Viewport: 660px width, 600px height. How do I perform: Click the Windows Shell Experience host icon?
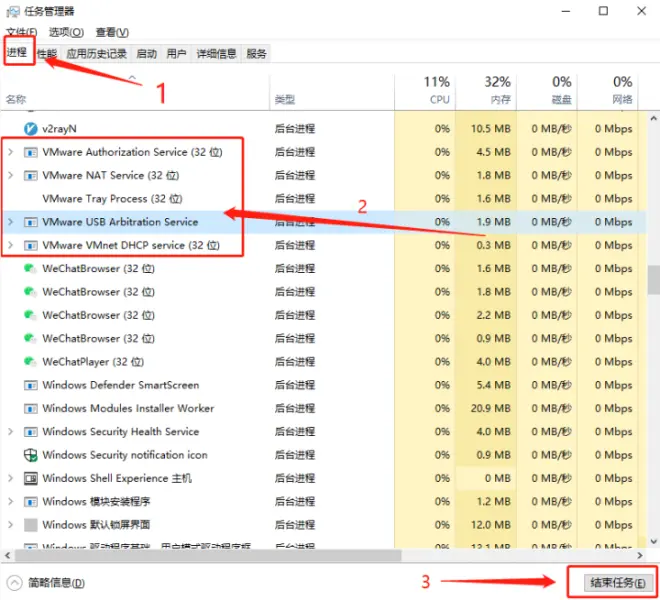tap(30, 478)
